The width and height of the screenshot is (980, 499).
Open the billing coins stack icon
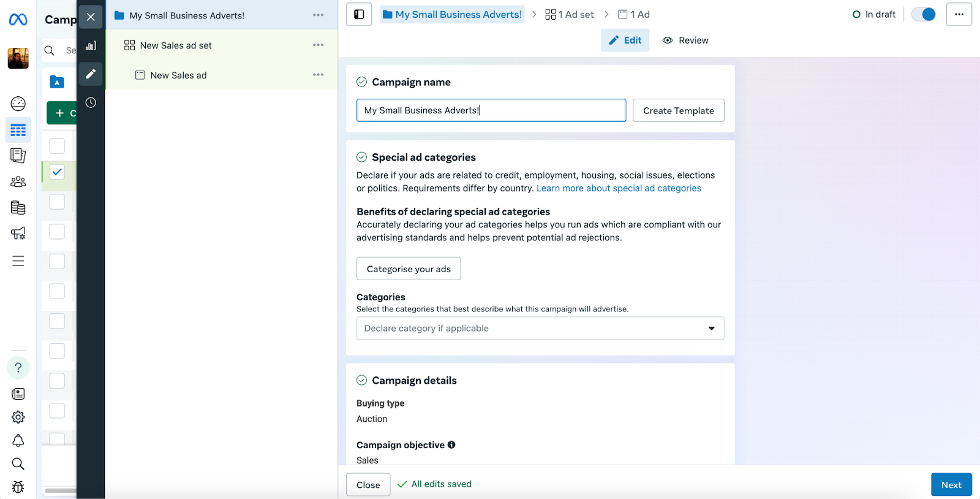[18, 208]
